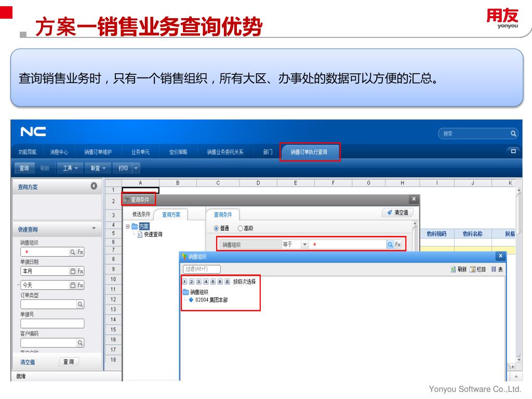Click Fx icon in dialog 销售组织 condition row
The width and height of the screenshot is (532, 399).
[x=398, y=244]
